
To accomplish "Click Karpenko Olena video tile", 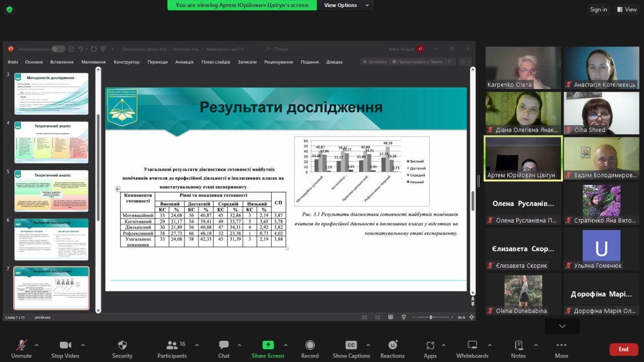I will click(x=523, y=68).
